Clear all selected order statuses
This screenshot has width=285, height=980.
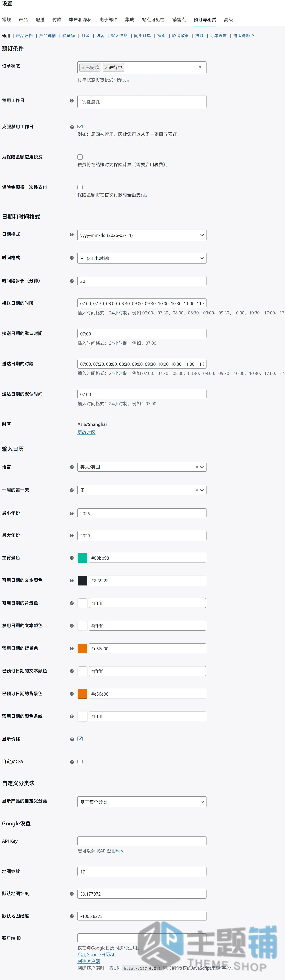[200, 67]
